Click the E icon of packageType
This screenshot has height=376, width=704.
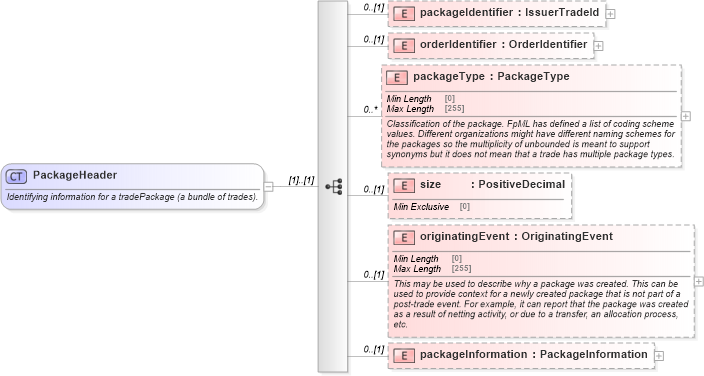point(397,78)
